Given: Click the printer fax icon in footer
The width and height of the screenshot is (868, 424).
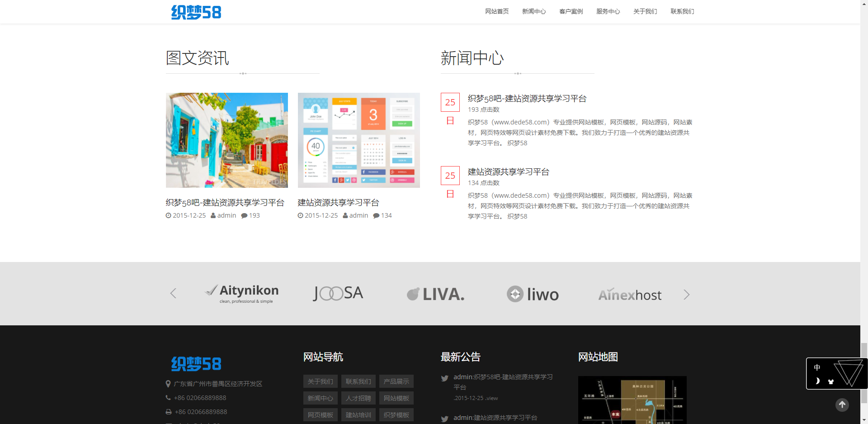Looking at the screenshot, I should tap(169, 412).
